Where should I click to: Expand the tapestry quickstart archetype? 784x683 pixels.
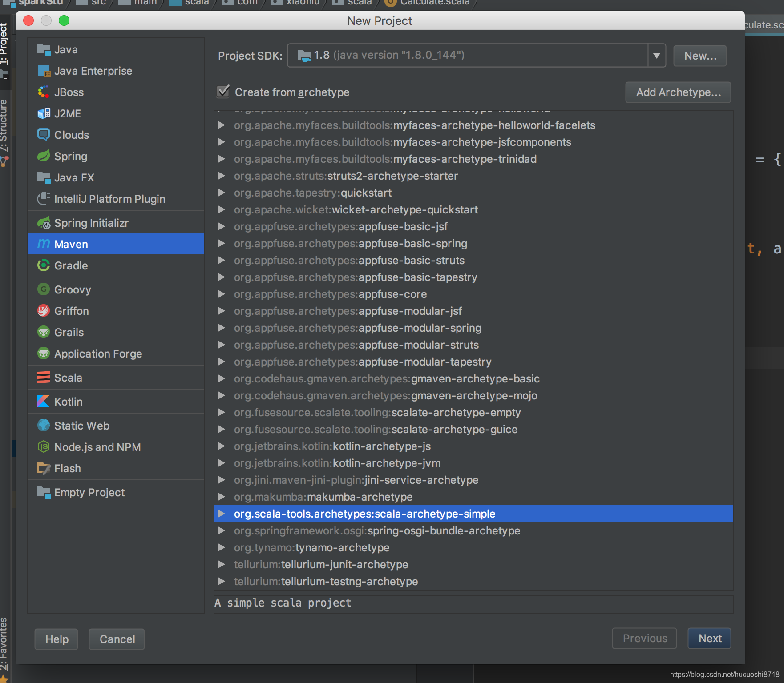[x=221, y=193]
